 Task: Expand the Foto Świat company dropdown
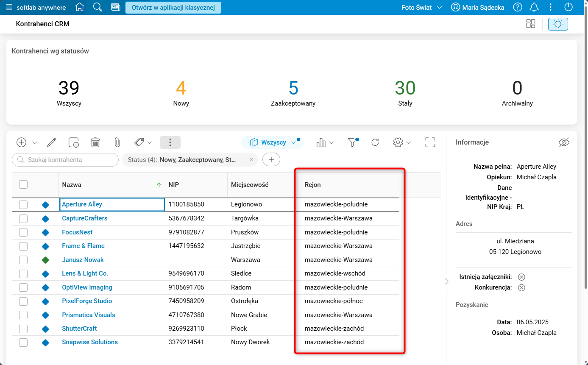[422, 7]
